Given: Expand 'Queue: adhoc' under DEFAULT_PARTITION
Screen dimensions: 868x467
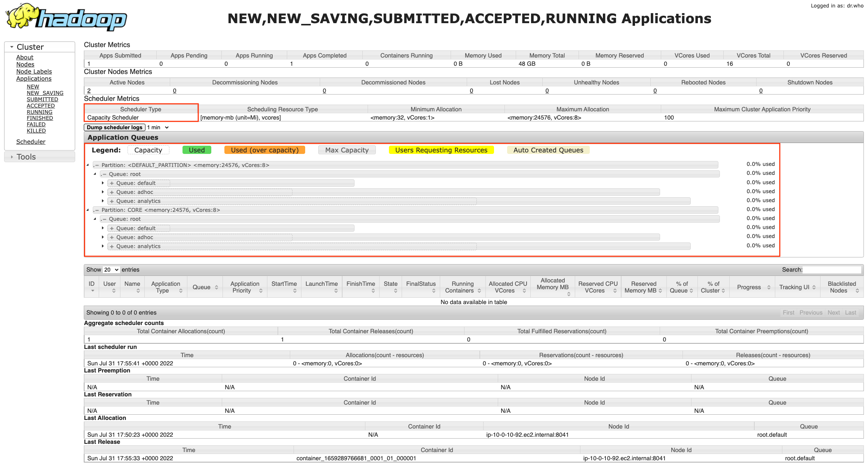Looking at the screenshot, I should 103,192.
